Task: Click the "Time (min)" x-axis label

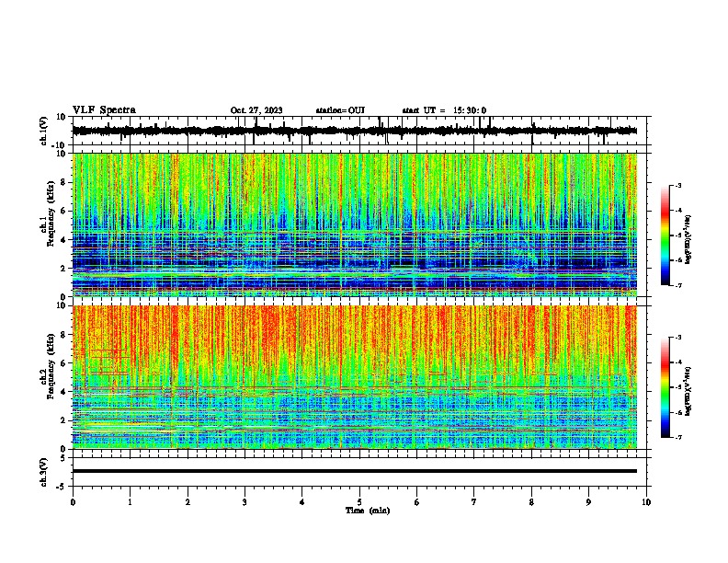Action: click(x=368, y=511)
